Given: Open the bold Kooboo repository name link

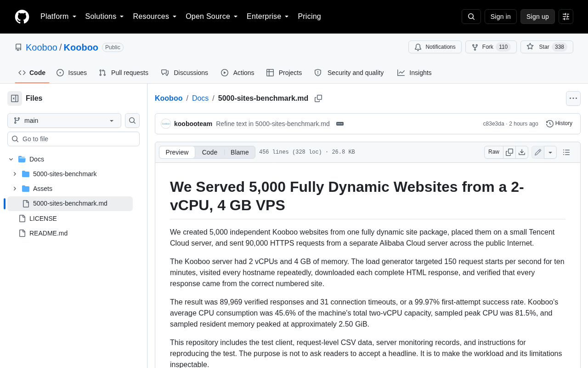Looking at the screenshot, I should click(x=81, y=47).
